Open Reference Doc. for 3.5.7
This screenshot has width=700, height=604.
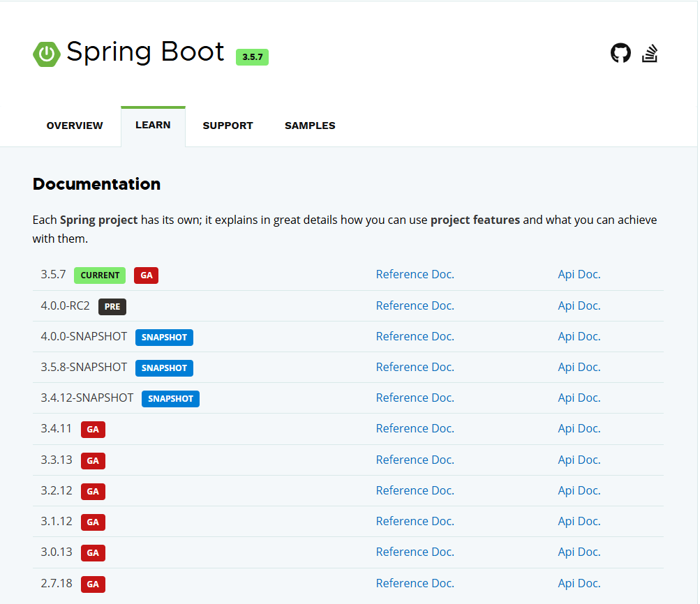pyautogui.click(x=415, y=274)
